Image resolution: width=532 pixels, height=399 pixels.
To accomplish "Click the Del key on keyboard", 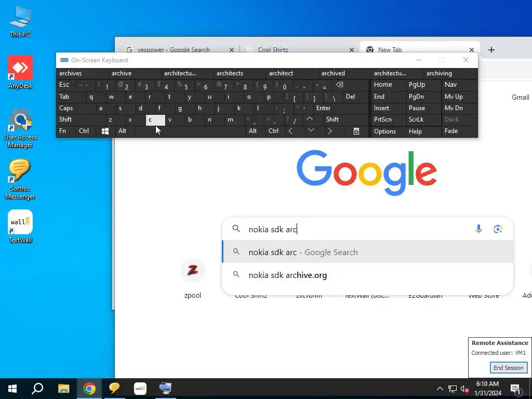I will [355, 97].
